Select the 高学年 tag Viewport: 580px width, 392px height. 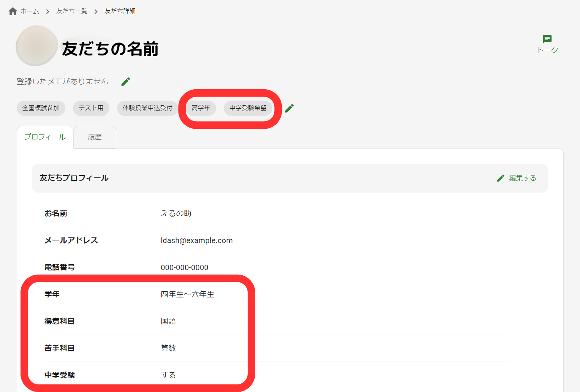pos(201,108)
